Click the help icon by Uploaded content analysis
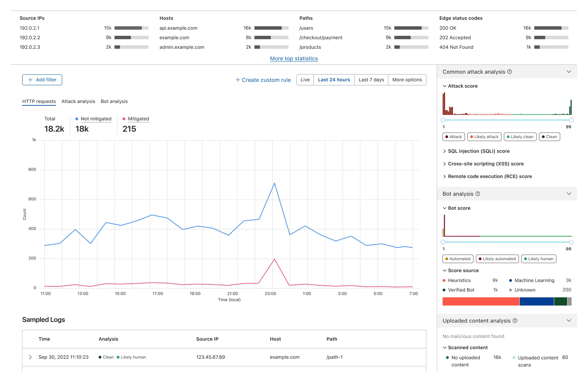Screen dimensions: 588x371 (x=515, y=321)
